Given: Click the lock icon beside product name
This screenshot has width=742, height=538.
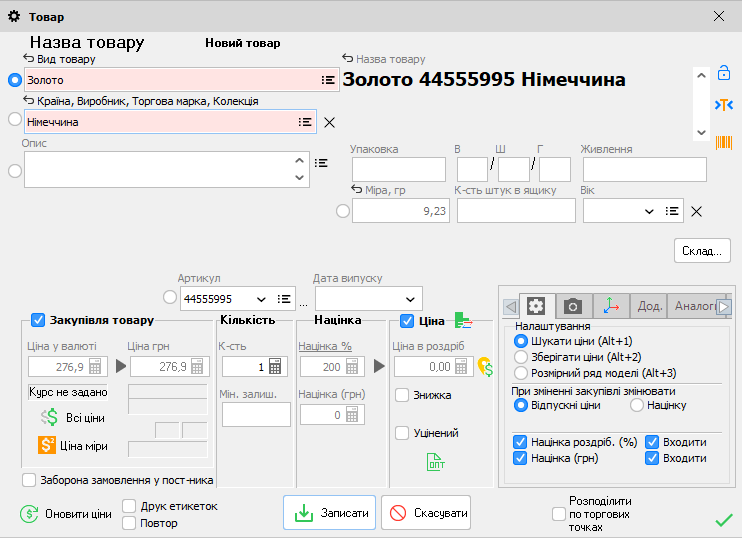Looking at the screenshot, I should point(724,74).
